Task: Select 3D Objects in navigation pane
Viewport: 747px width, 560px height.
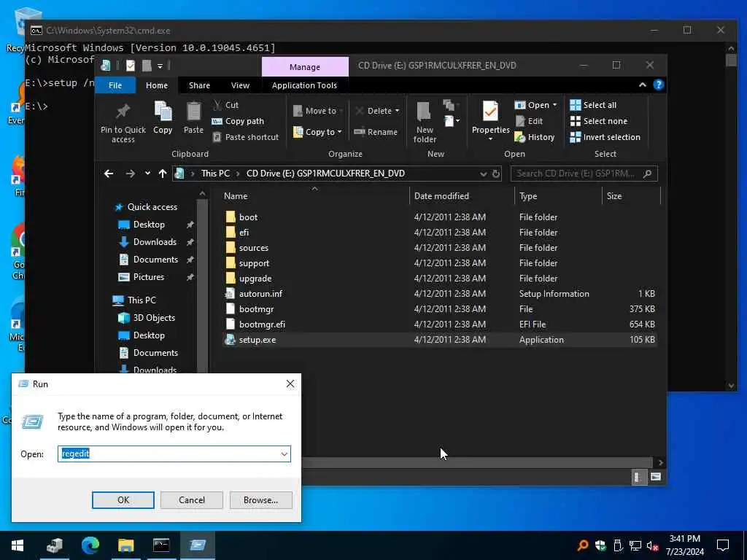Action: [x=153, y=318]
